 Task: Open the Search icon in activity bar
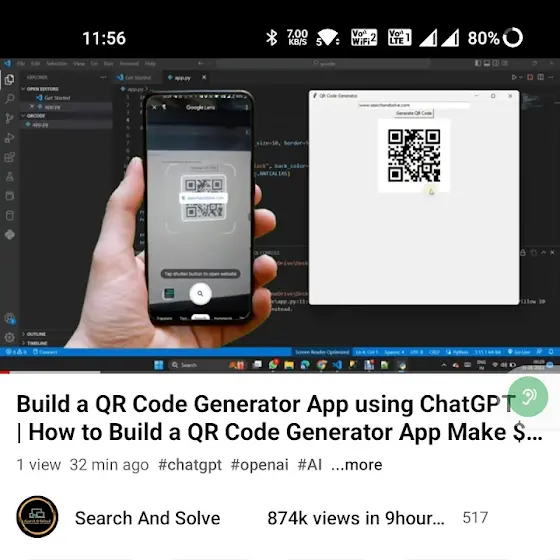pyautogui.click(x=10, y=98)
